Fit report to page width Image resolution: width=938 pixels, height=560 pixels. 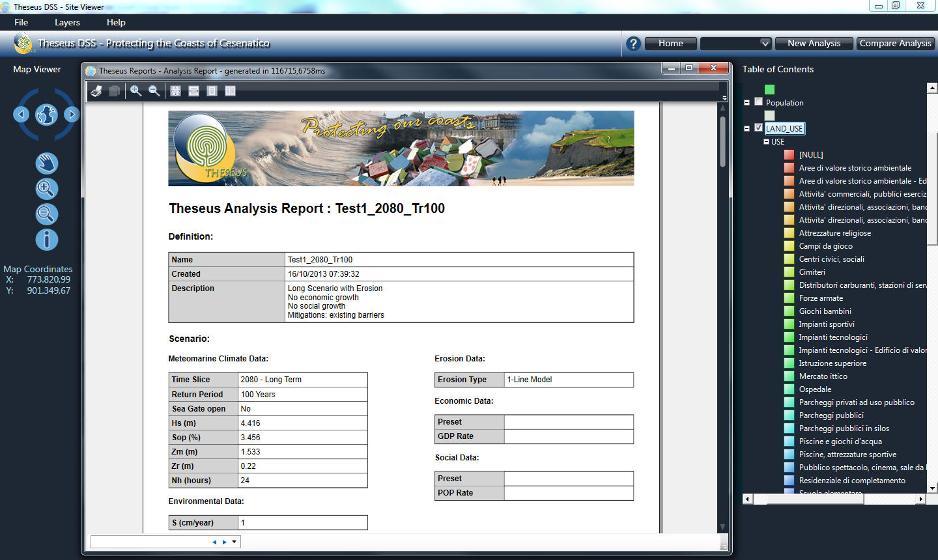[193, 91]
